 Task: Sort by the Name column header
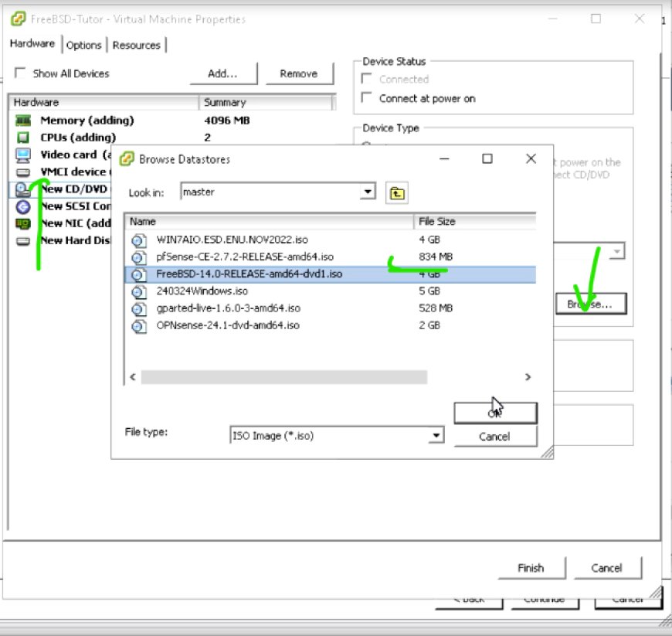pos(270,221)
